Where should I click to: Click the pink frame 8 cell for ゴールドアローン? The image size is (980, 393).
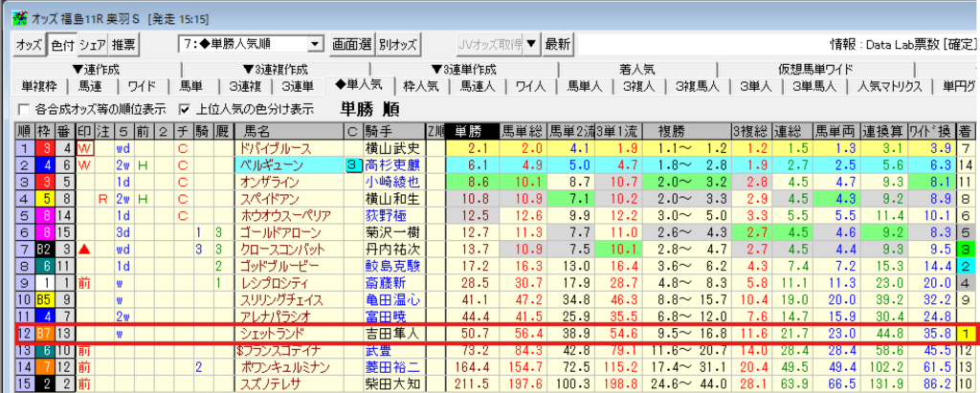[x=44, y=231]
